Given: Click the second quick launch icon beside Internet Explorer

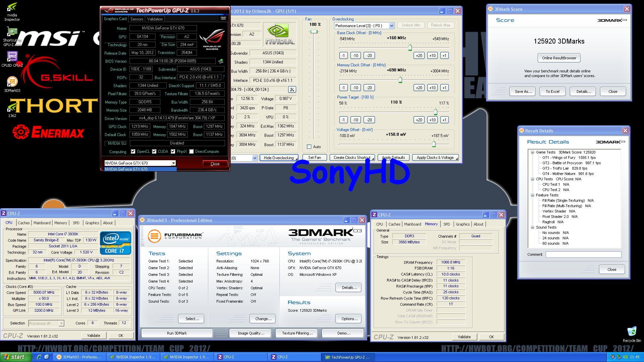Looking at the screenshot, I should pyautogui.click(x=47, y=357).
